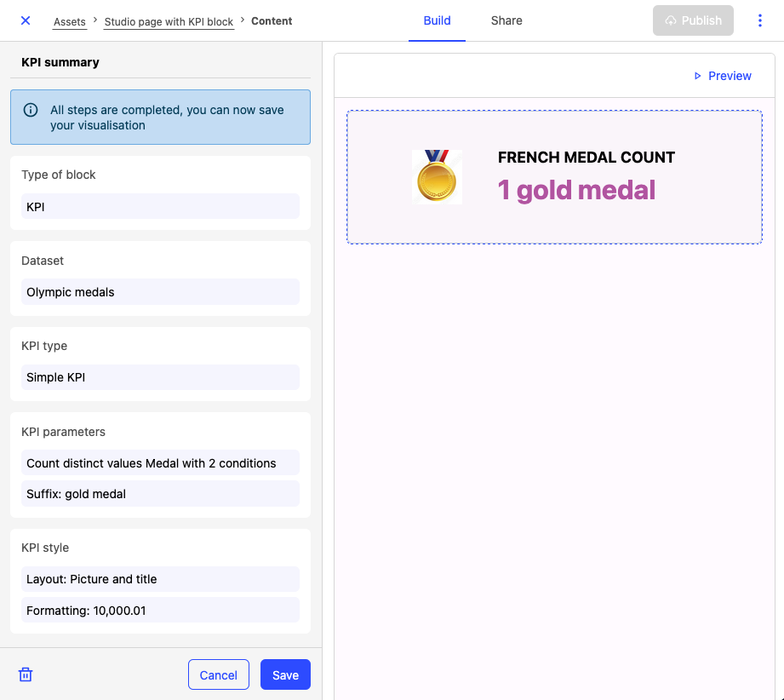This screenshot has width=784, height=700.
Task: Open the Olympic medals dataset step
Action: coord(160,292)
